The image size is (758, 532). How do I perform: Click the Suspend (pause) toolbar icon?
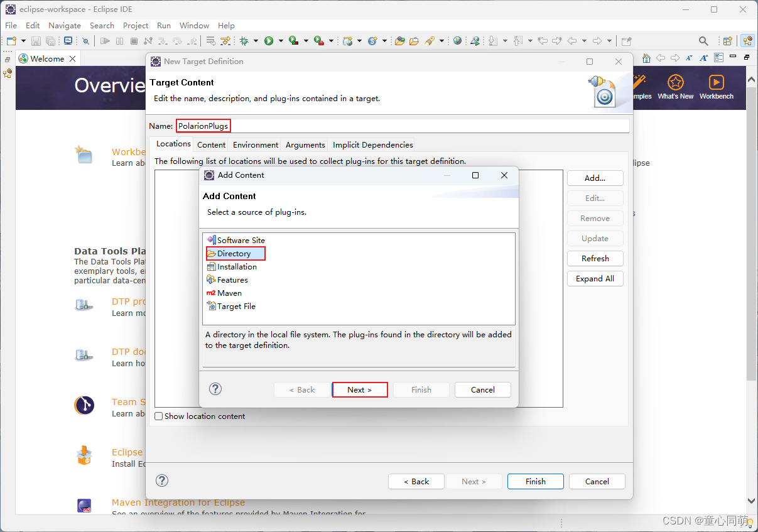(119, 41)
